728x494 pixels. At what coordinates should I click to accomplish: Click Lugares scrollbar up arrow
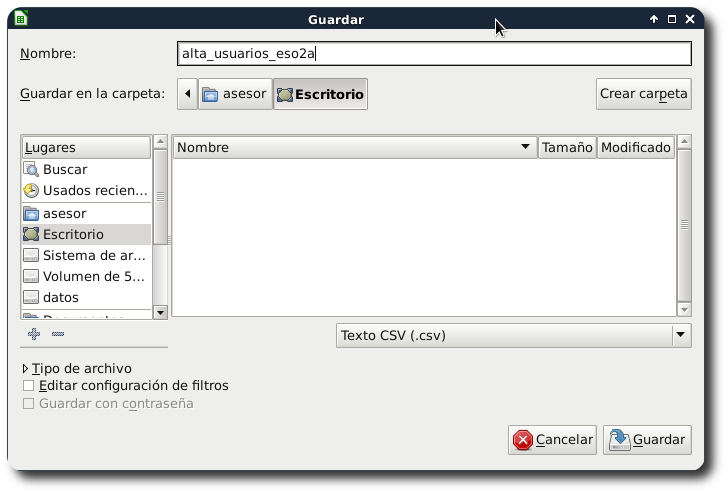(x=160, y=141)
